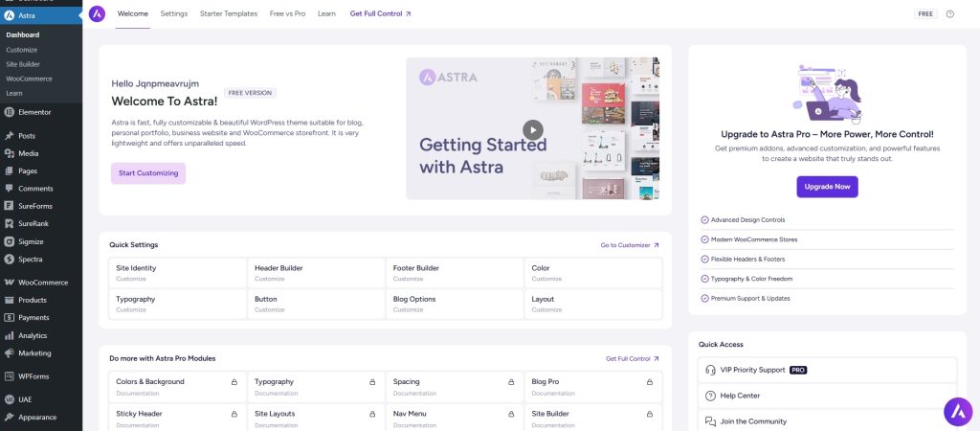This screenshot has height=431, width=980.
Task: Open the Starter Templates tab
Action: pos(228,13)
